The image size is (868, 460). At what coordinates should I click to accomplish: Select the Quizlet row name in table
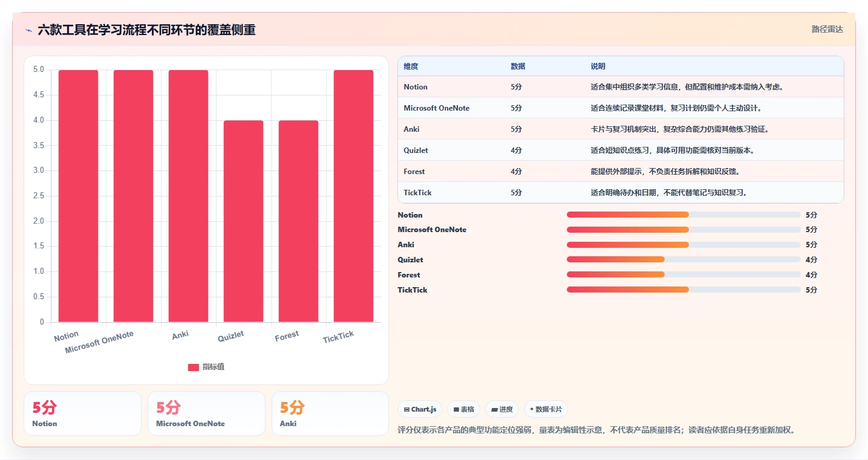coord(416,151)
